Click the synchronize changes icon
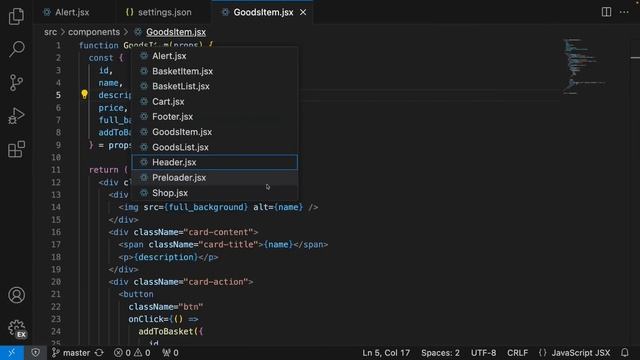The height and width of the screenshot is (360, 640). (99, 353)
